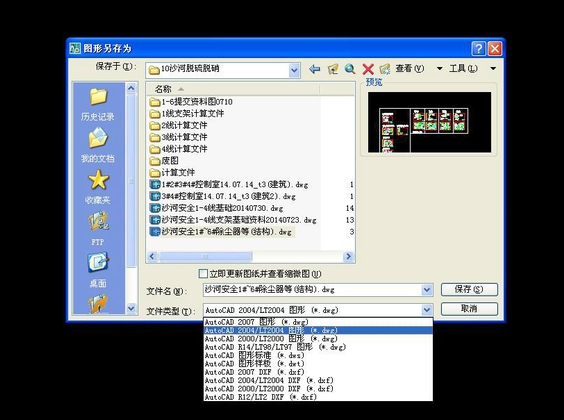The width and height of the screenshot is (564, 420).
Task: Expand the 文件名 dropdown arrow
Action: (427, 290)
